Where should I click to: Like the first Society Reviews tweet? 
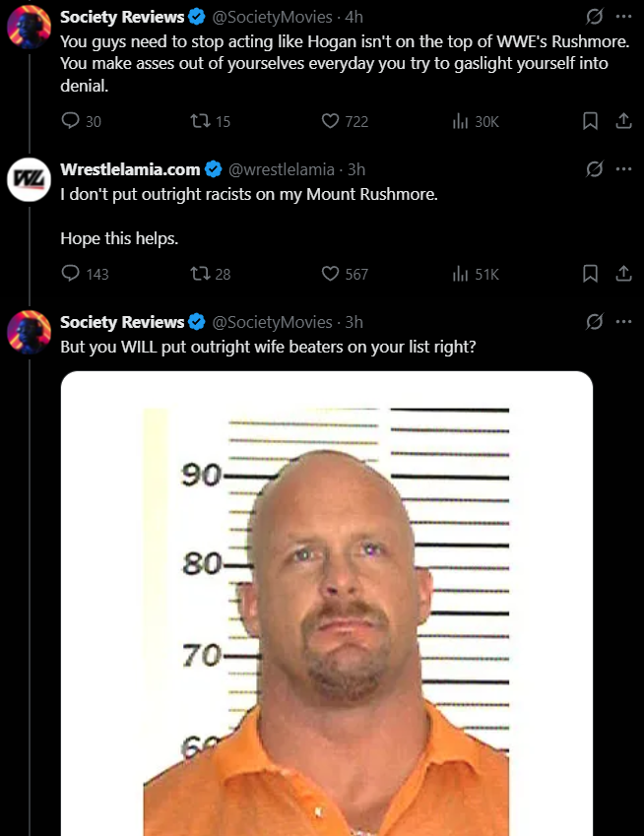(331, 121)
